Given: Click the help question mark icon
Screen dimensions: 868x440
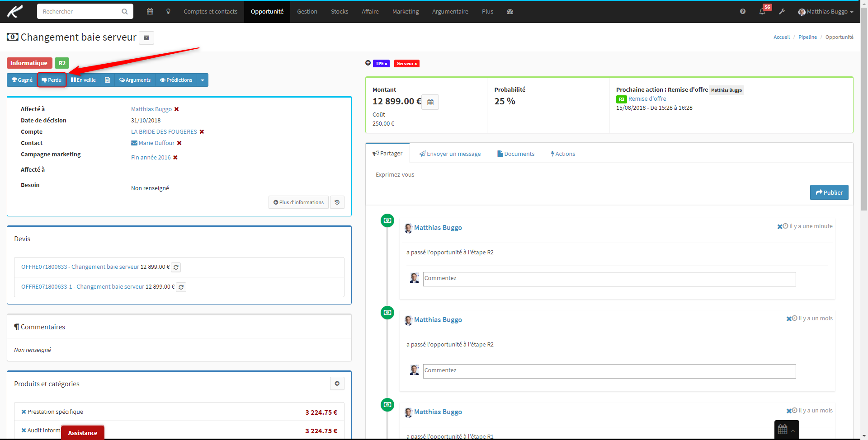Looking at the screenshot, I should (x=743, y=11).
